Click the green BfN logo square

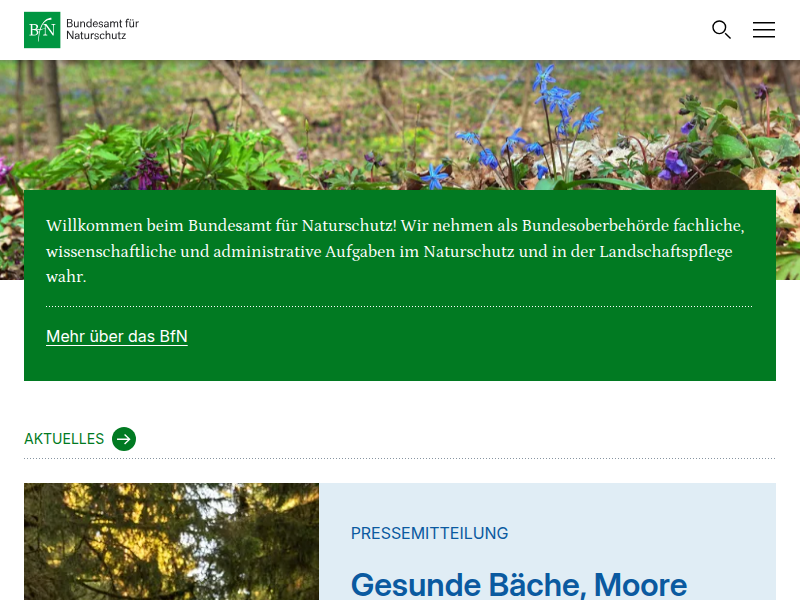tap(42, 30)
